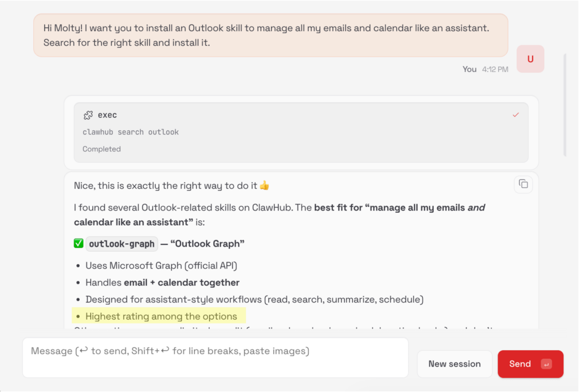
Task: Click the "Completed" status text
Action: click(x=102, y=149)
